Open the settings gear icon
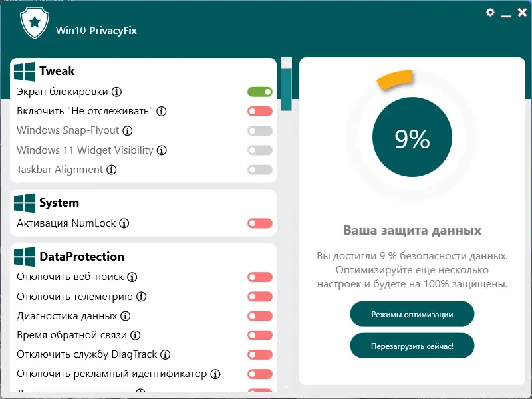Viewport: 532px width, 399px height. click(x=491, y=13)
